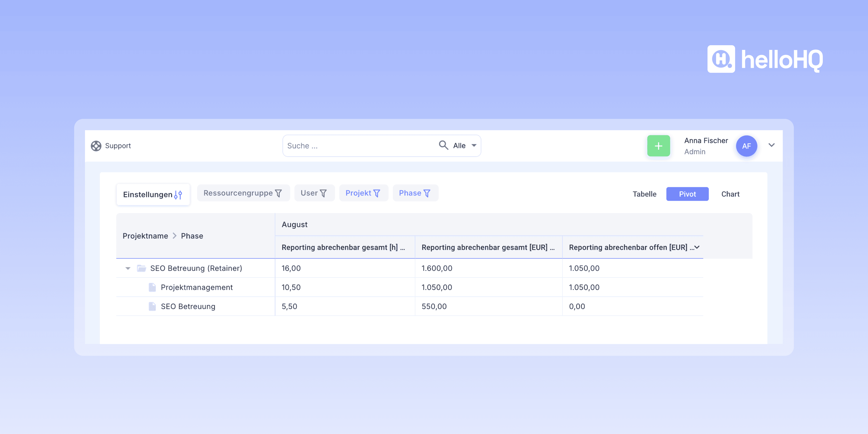Open the Reporting abrechenbar offen column dropdown

pos(697,247)
